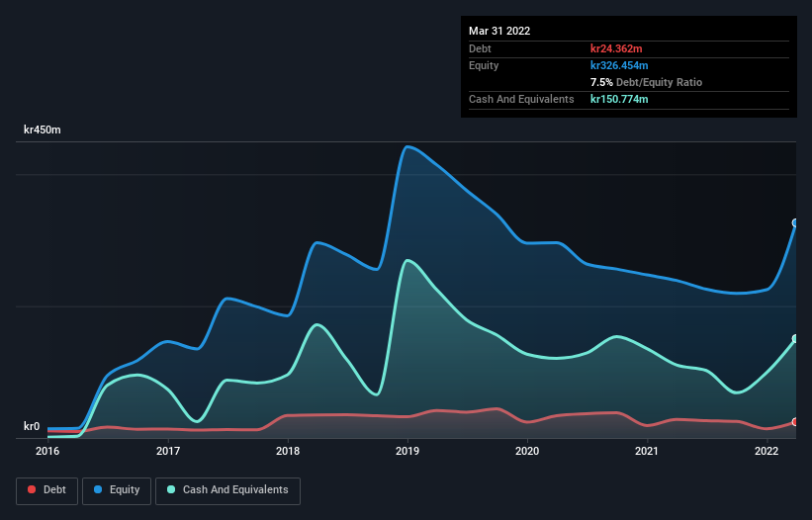Click the Cash value kr150.774m
This screenshot has width=812, height=520.
[619, 99]
